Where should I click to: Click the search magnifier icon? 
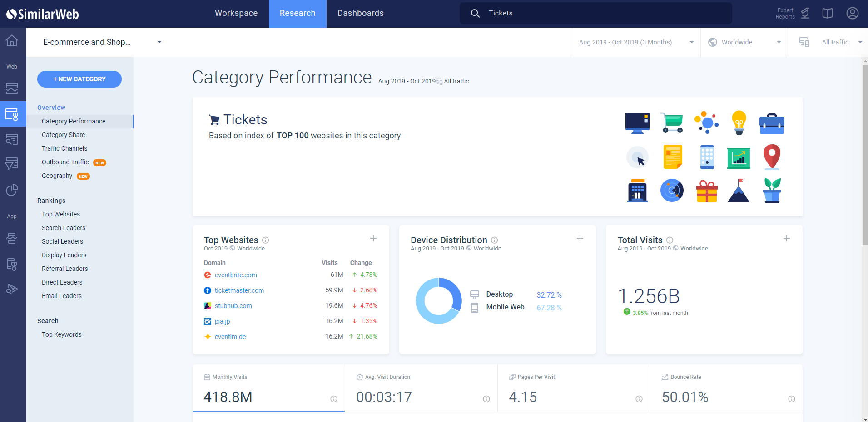click(475, 13)
